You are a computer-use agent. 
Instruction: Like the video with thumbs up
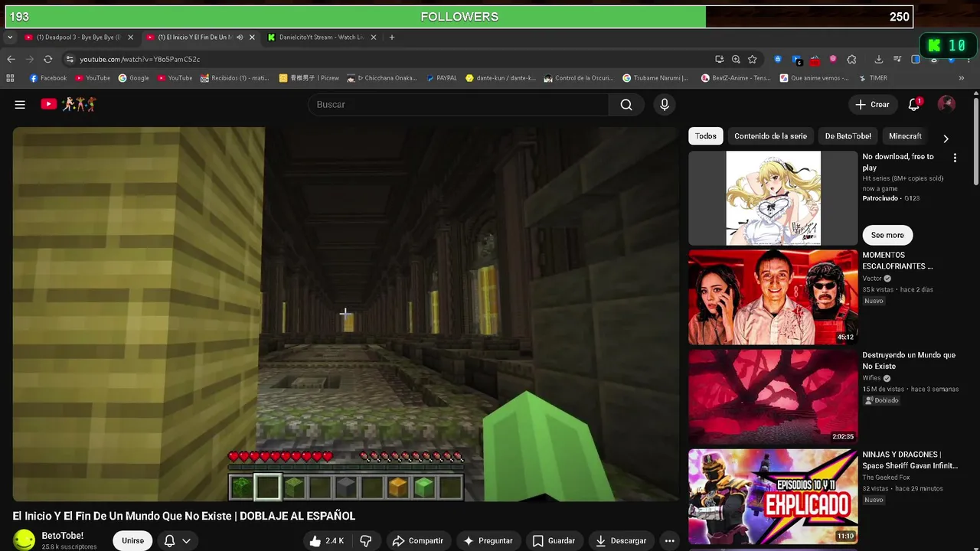tap(327, 541)
